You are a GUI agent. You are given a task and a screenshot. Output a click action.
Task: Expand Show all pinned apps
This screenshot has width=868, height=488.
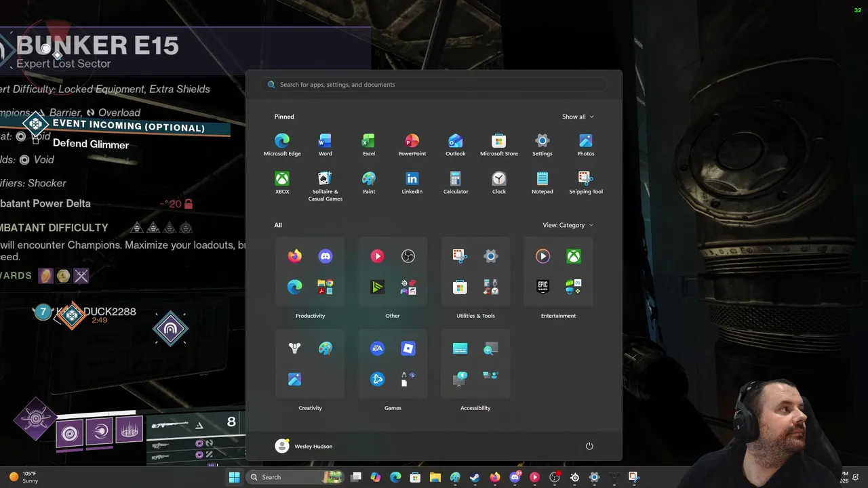[578, 117]
